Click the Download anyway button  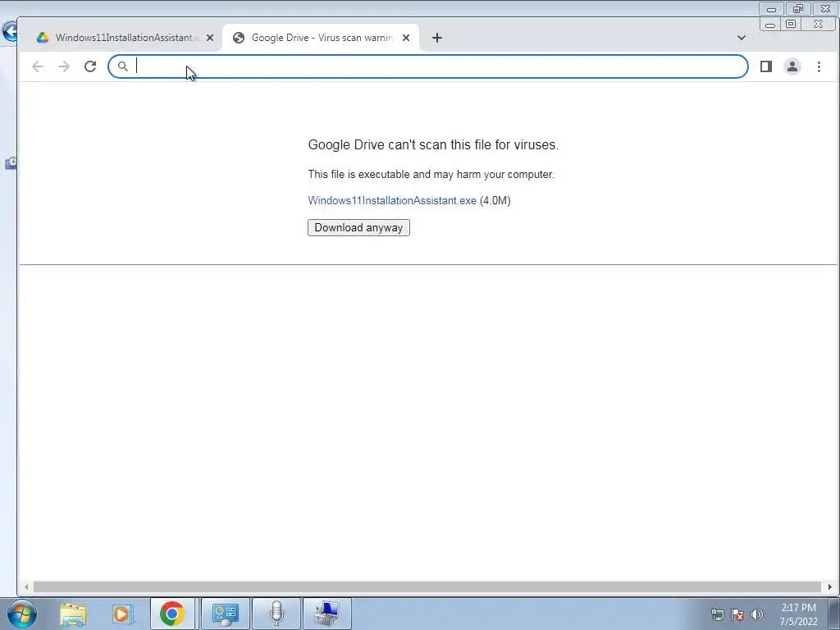[x=358, y=228]
